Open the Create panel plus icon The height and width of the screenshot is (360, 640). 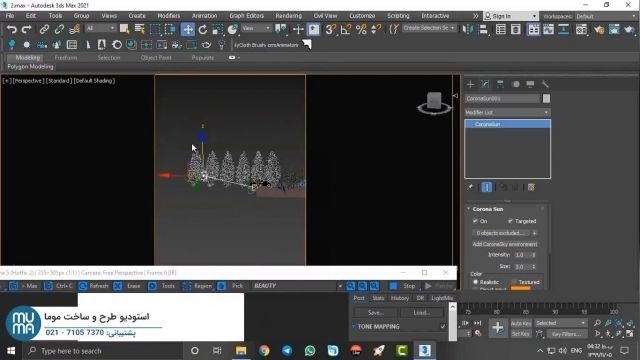coord(470,84)
